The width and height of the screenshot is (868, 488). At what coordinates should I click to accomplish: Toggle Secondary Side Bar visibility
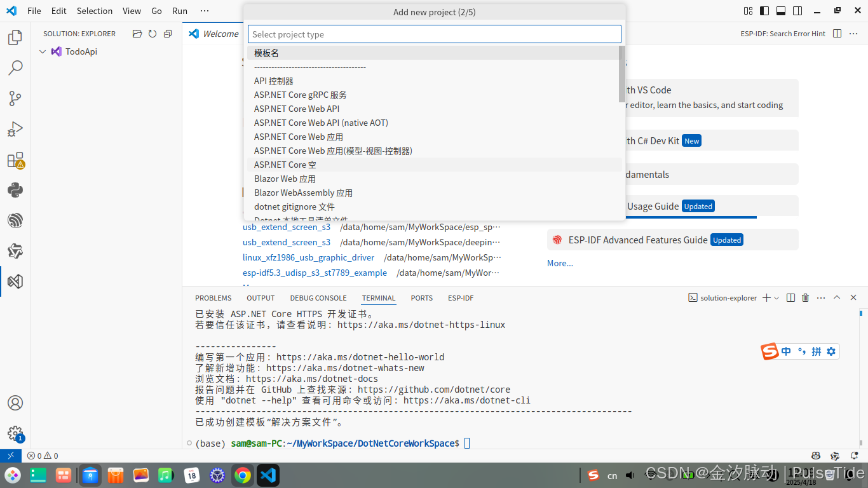pyautogui.click(x=797, y=11)
